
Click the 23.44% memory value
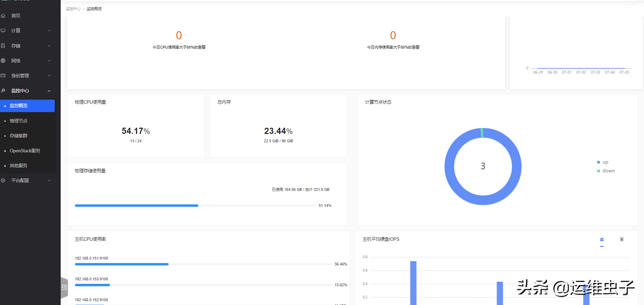point(278,131)
